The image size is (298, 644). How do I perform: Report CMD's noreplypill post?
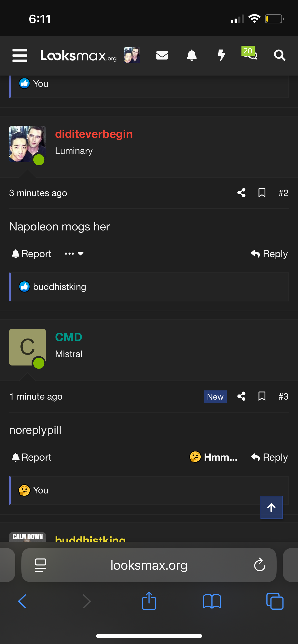[x=32, y=457]
